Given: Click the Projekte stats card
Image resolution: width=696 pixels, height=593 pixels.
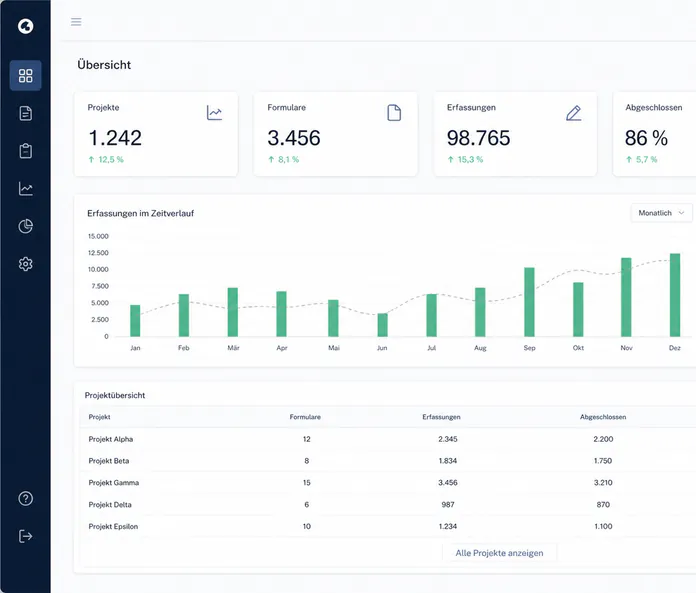Looking at the screenshot, I should [156, 134].
